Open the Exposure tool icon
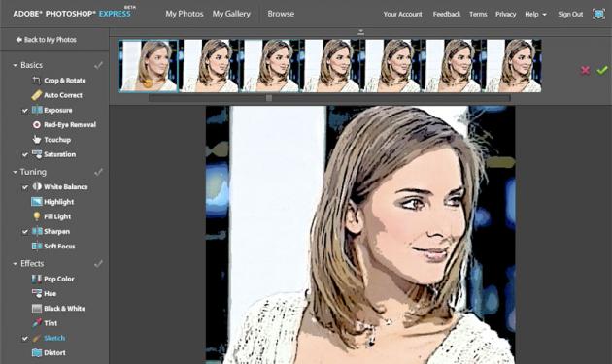Image resolution: width=612 pixels, height=364 pixels. pos(37,110)
